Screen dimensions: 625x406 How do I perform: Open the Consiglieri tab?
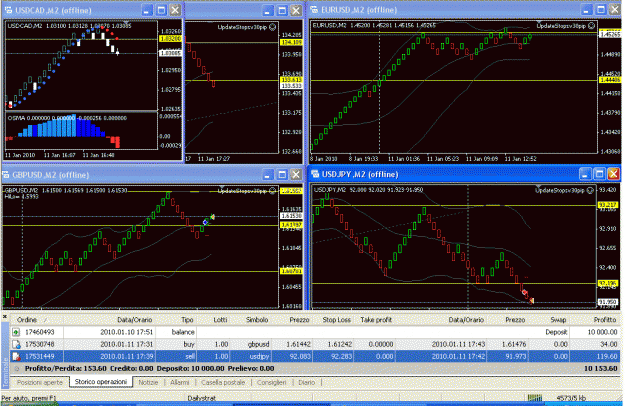[271, 382]
